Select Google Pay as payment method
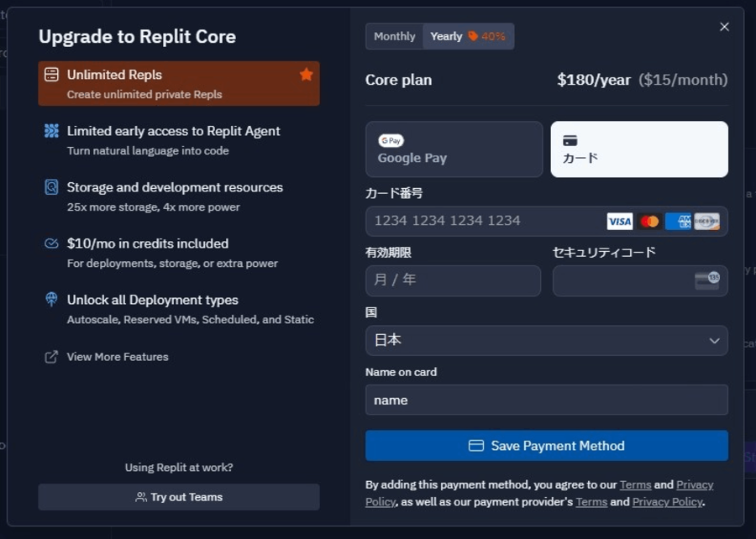The height and width of the screenshot is (539, 756). pos(454,149)
